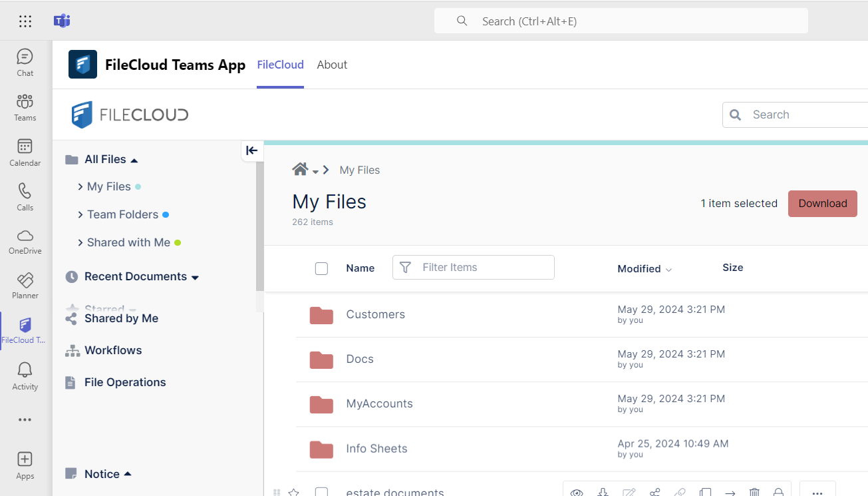868x496 pixels.
Task: Open Calendar from the Teams sidebar
Action: (x=25, y=152)
